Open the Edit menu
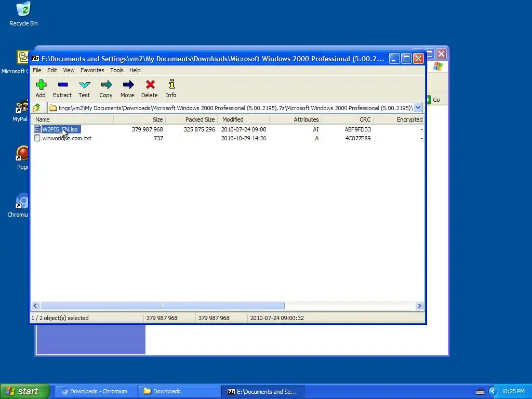Image resolution: width=532 pixels, height=399 pixels. [x=52, y=70]
